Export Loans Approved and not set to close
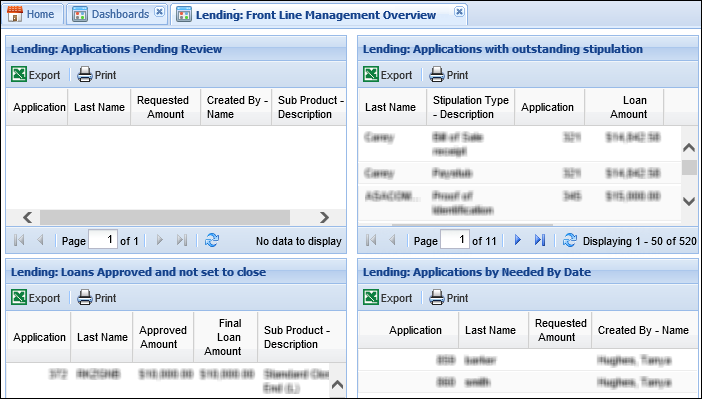 (x=35, y=298)
